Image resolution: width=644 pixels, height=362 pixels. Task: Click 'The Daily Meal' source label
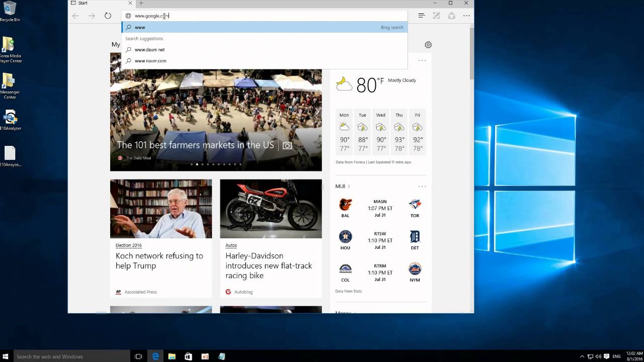pyautogui.click(x=138, y=158)
